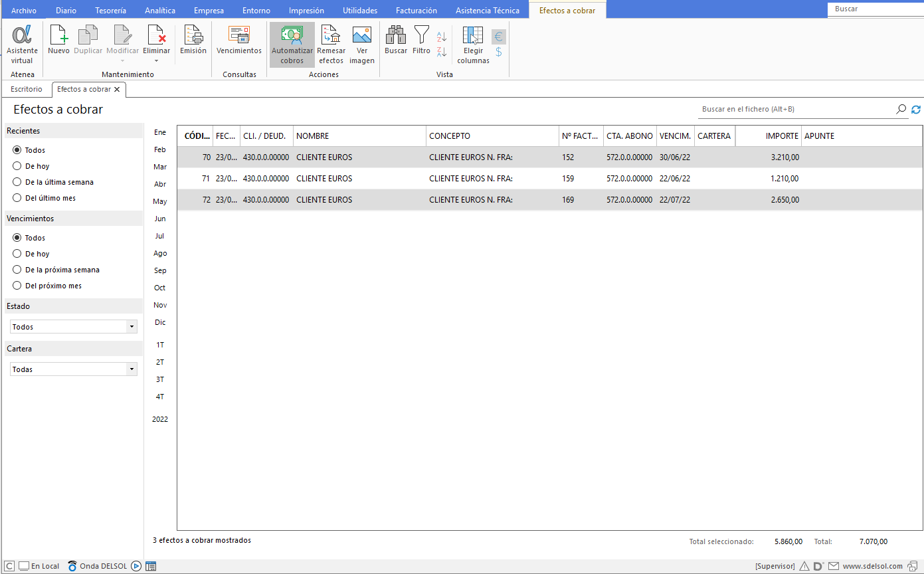The image size is (924, 574).
Task: Open the Facturación menu
Action: pyautogui.click(x=416, y=11)
